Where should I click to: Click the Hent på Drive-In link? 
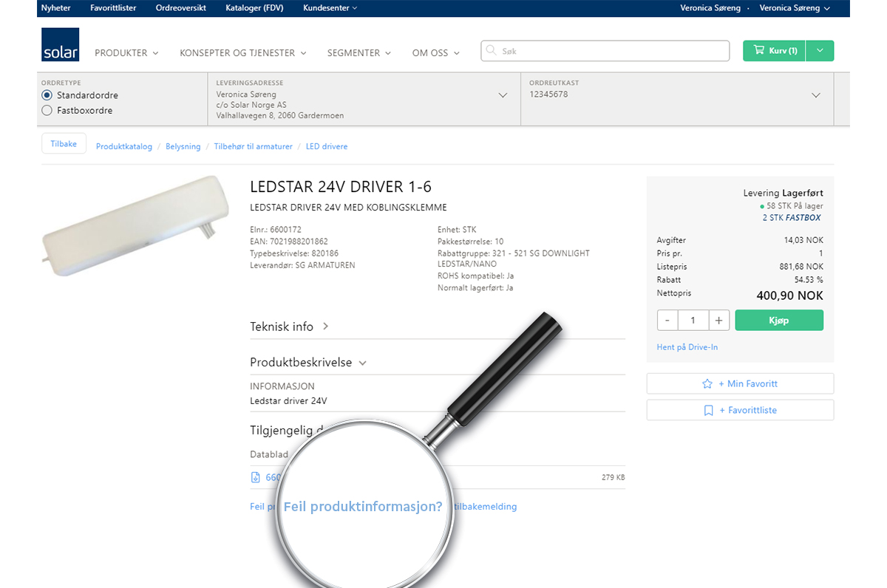point(687,347)
